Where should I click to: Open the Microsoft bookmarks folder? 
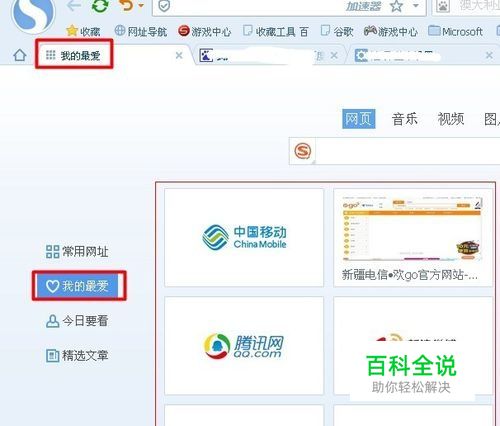click(x=455, y=31)
